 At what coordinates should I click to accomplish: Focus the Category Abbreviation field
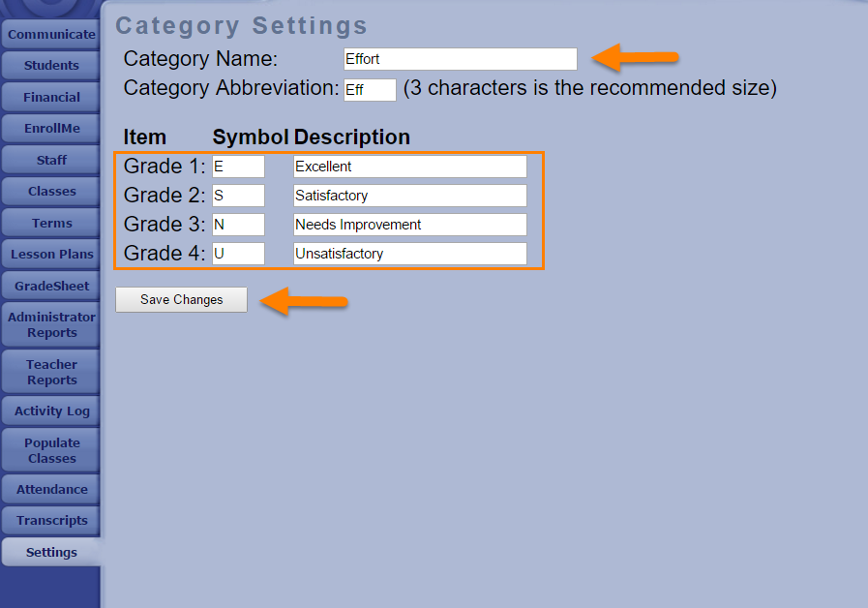point(370,90)
